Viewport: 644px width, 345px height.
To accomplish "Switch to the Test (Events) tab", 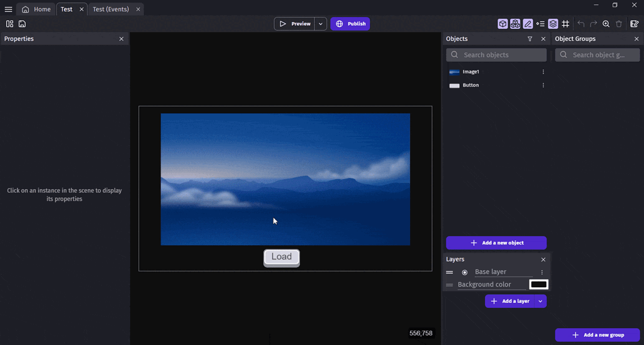I will [111, 9].
